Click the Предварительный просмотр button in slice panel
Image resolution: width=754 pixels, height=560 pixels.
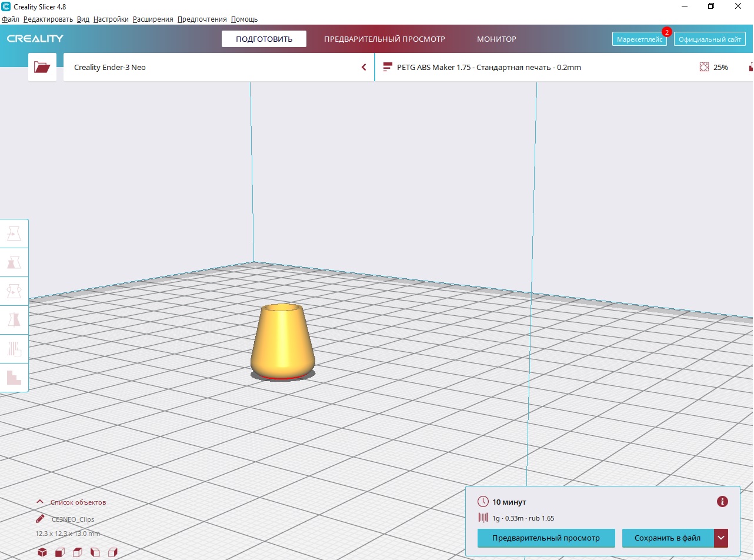coord(546,538)
